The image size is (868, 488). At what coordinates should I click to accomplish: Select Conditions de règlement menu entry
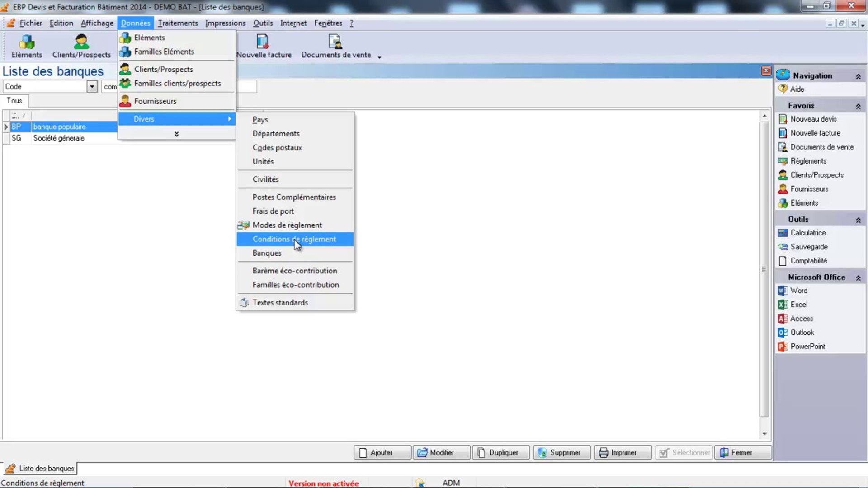(294, 239)
